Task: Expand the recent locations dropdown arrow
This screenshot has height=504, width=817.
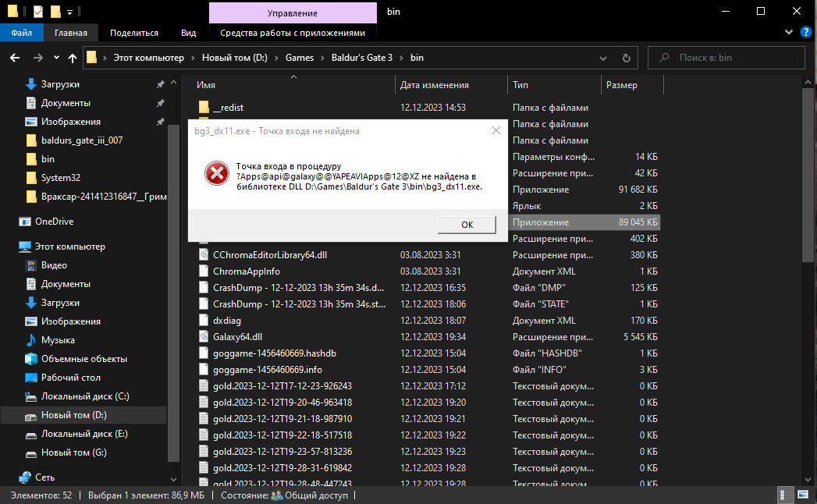Action: [x=56, y=58]
